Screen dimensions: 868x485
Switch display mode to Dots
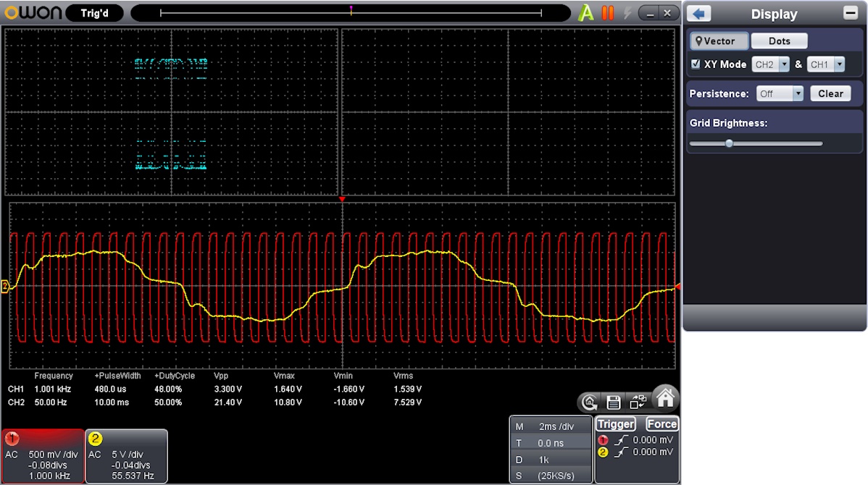coord(779,41)
